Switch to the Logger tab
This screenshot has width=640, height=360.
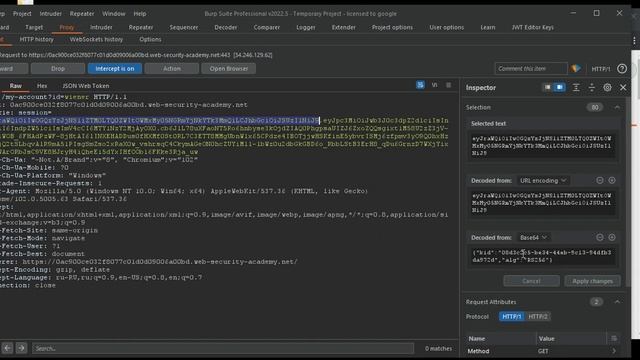click(x=306, y=27)
